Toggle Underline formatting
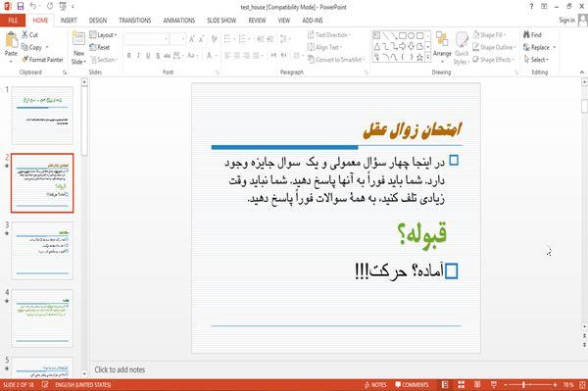 [x=148, y=56]
